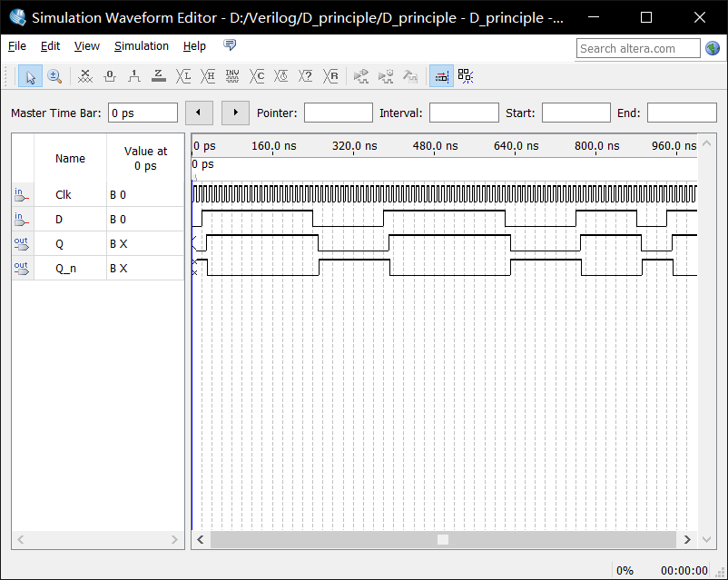Click the 'Value at 0 ps' column header
Viewport: 728px width, 580px height.
tap(145, 158)
